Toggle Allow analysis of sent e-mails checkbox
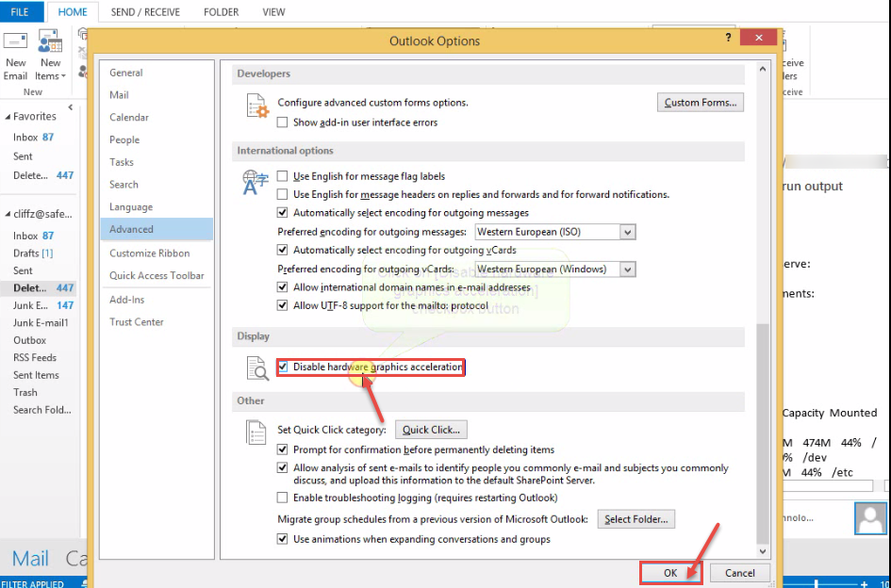This screenshot has height=588, width=891. (x=282, y=467)
